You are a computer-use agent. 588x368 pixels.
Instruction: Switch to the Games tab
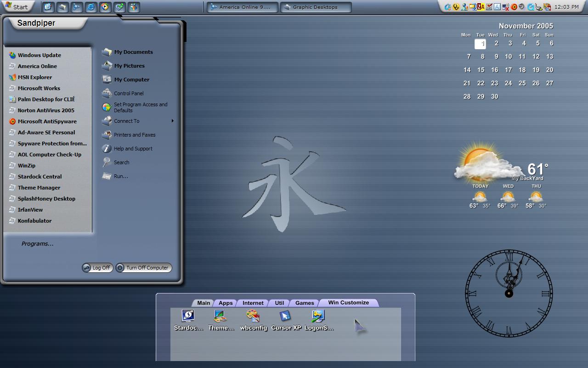pos(305,303)
